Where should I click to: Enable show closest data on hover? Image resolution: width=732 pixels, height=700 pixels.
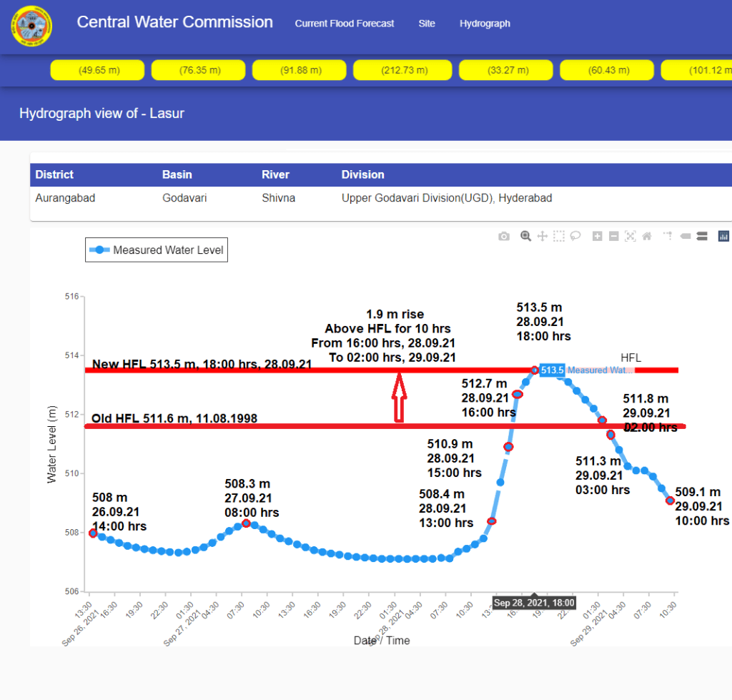[x=685, y=236]
